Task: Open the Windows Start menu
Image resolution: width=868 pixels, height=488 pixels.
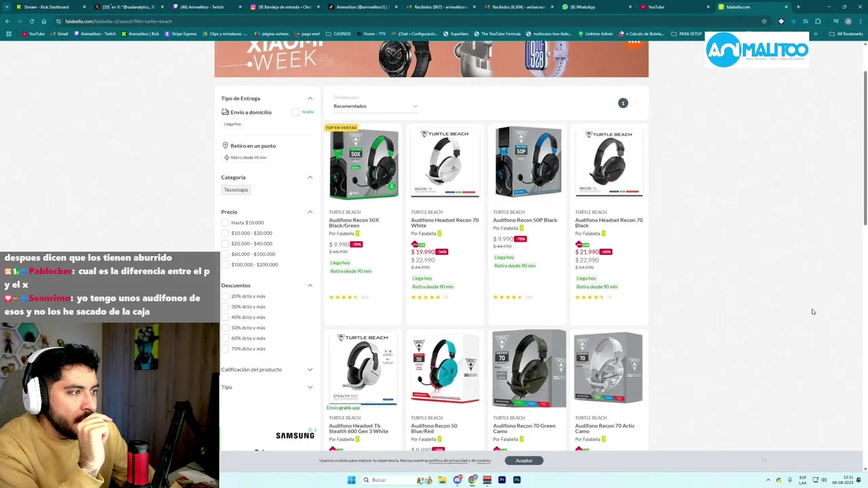Action: 351,480
